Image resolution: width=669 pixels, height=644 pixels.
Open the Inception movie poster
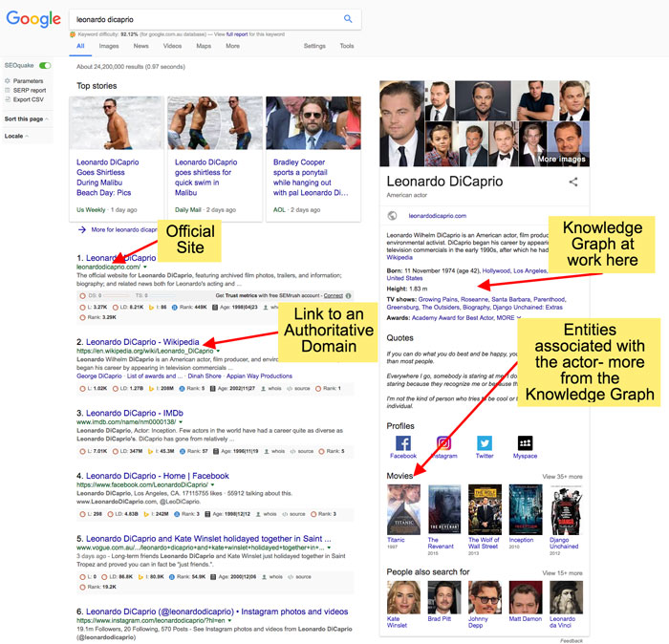coord(526,509)
